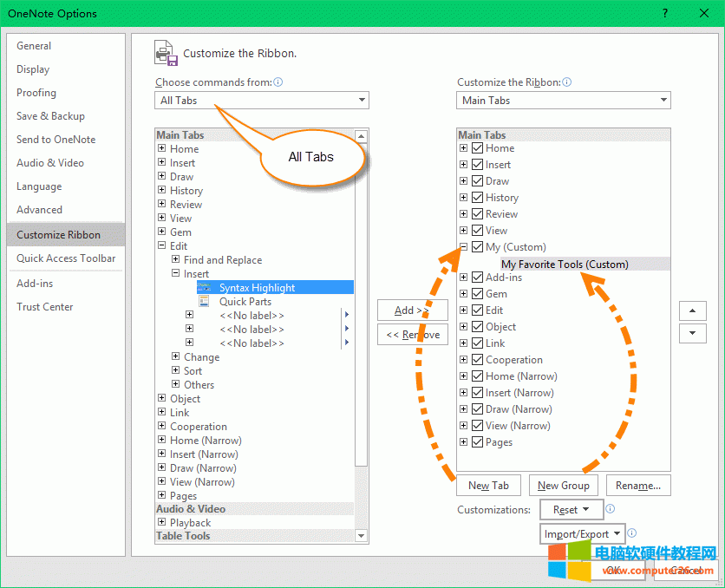Click the Quick Parts command icon
The image size is (725, 588).
click(204, 301)
